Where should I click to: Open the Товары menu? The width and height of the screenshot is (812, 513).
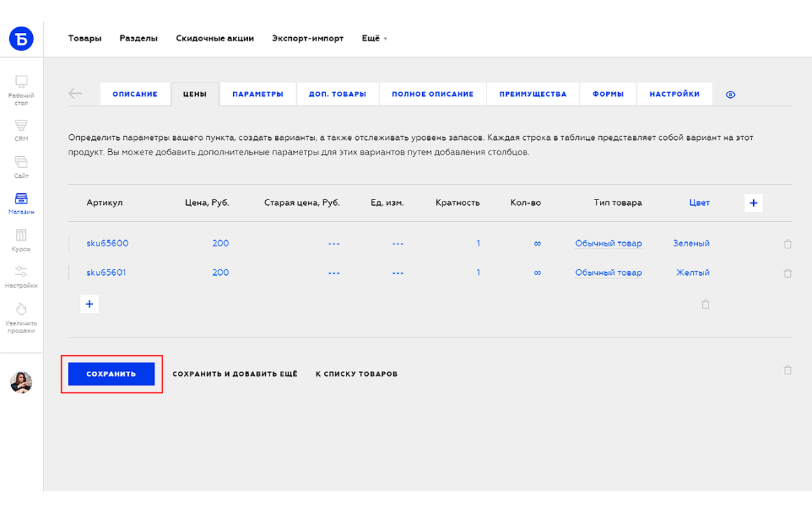85,38
